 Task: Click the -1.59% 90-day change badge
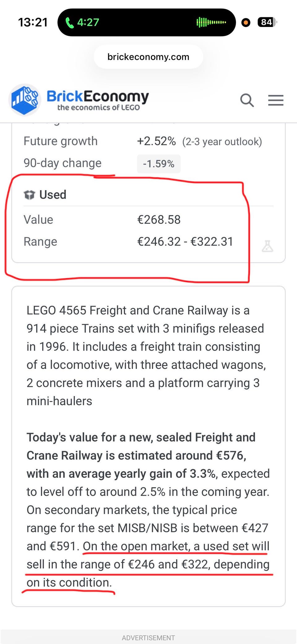tap(159, 164)
